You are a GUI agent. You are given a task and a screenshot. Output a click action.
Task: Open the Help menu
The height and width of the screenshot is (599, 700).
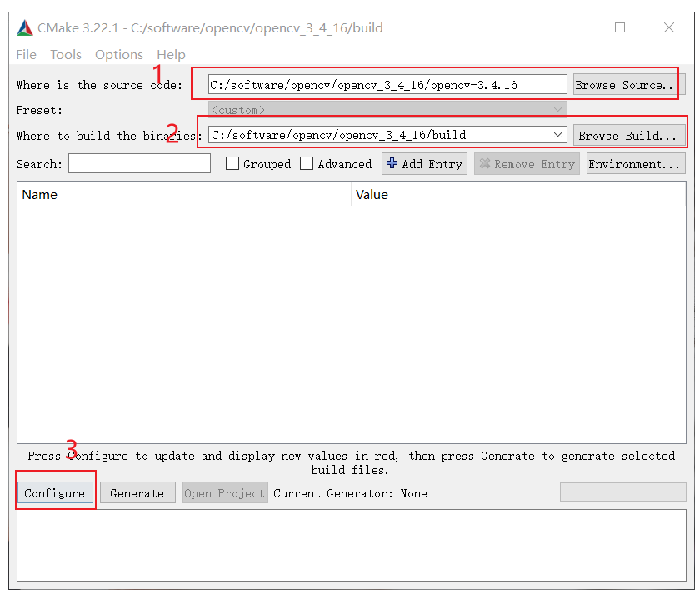coord(171,54)
